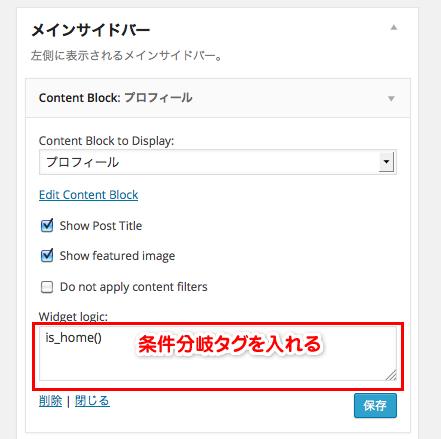Click the 閉じる link
The image size is (441, 439).
tap(92, 401)
